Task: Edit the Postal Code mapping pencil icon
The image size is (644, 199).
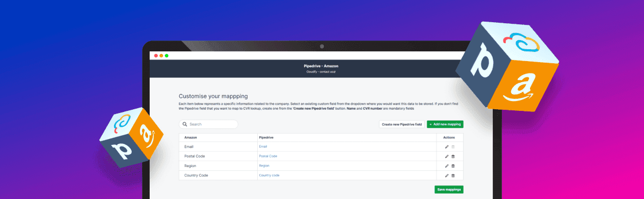Action: (x=447, y=156)
